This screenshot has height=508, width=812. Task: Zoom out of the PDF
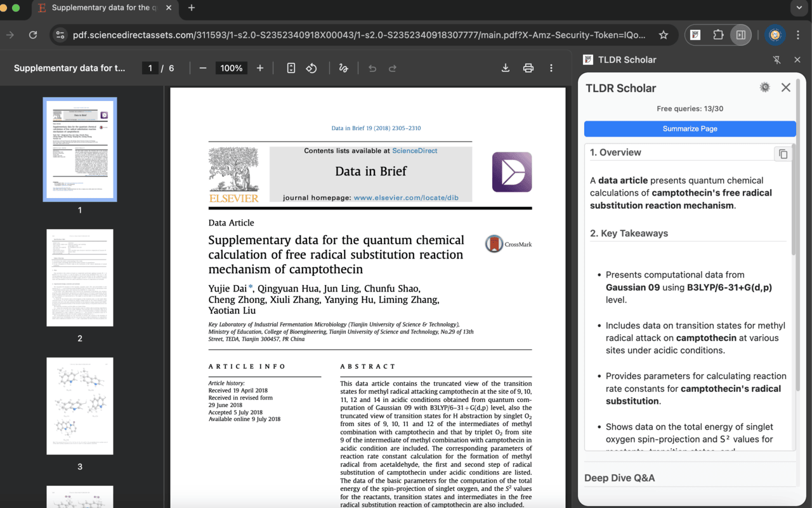pos(203,68)
